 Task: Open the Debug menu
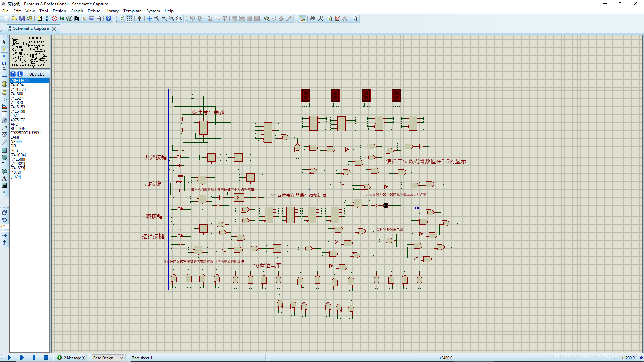point(94,11)
